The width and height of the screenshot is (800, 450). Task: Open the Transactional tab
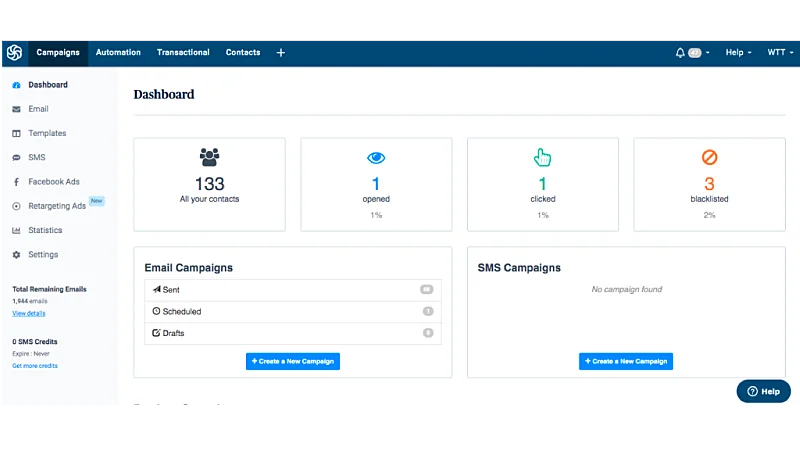(x=183, y=53)
